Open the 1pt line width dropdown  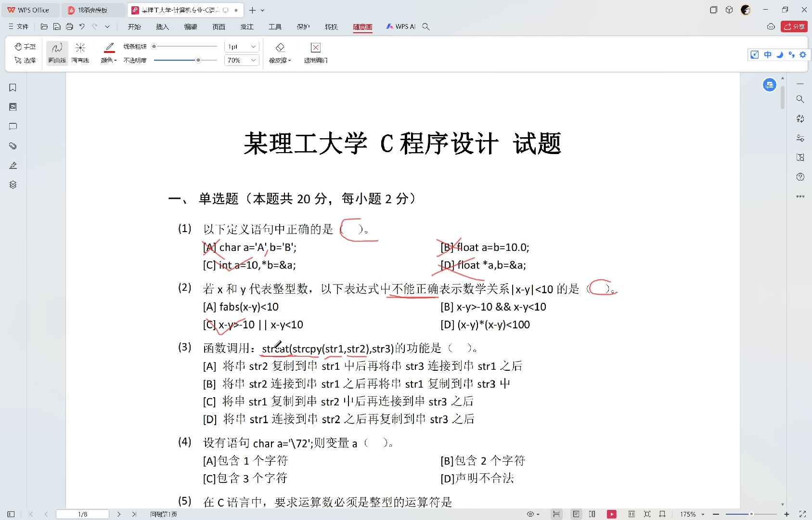pyautogui.click(x=242, y=47)
